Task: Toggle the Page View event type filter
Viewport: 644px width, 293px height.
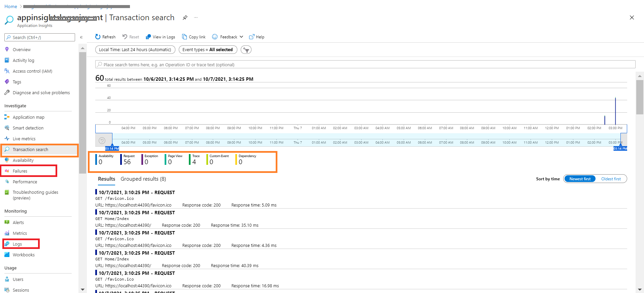Action: pyautogui.click(x=174, y=159)
